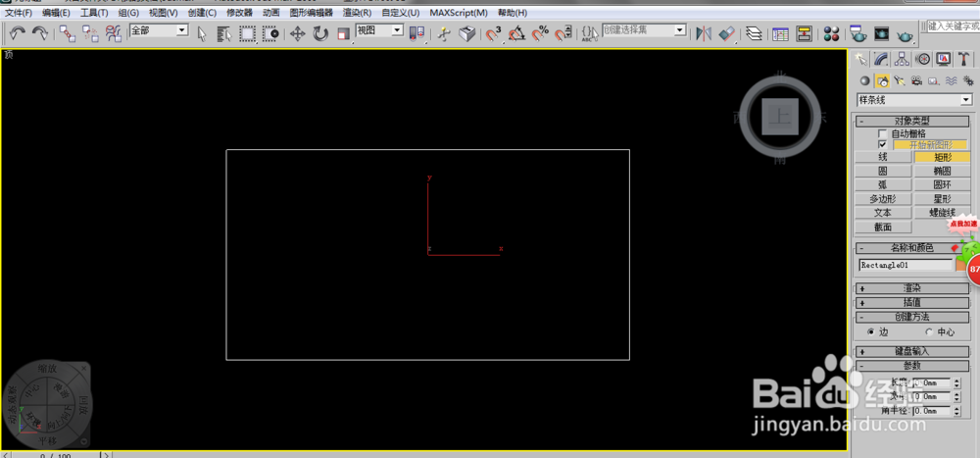Open the 全部 selection filter dropdown
This screenshot has height=458, width=980.
point(182,30)
